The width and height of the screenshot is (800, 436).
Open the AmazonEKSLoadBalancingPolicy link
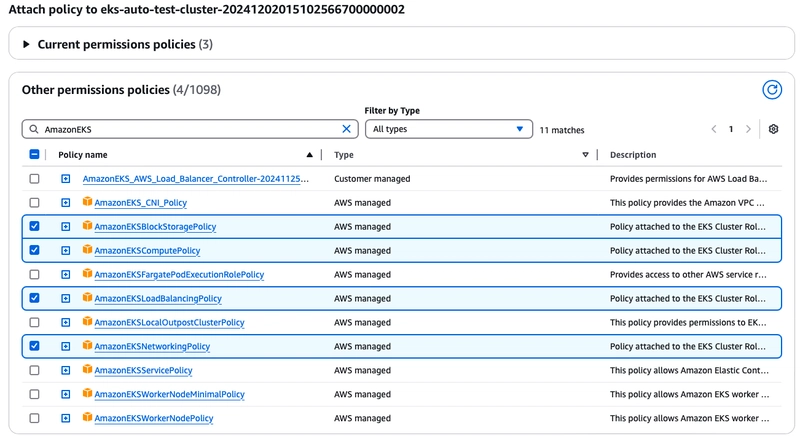[x=157, y=298]
